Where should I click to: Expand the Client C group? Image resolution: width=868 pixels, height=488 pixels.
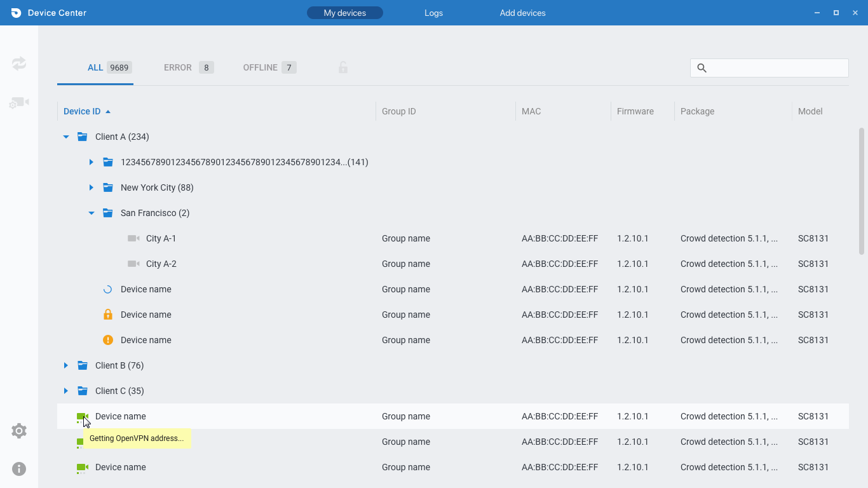point(66,391)
